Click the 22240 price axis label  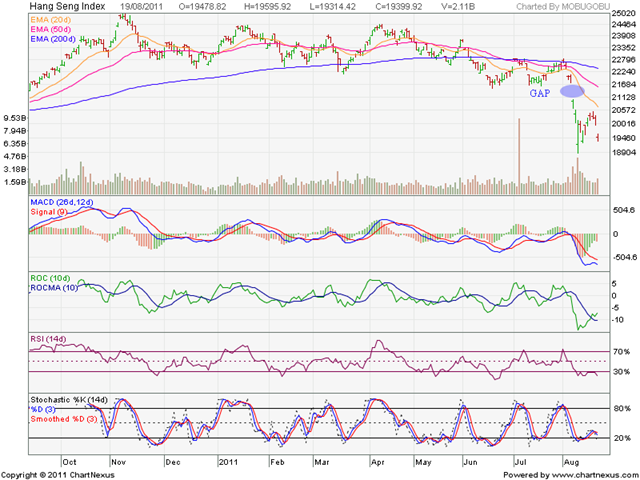click(x=623, y=72)
